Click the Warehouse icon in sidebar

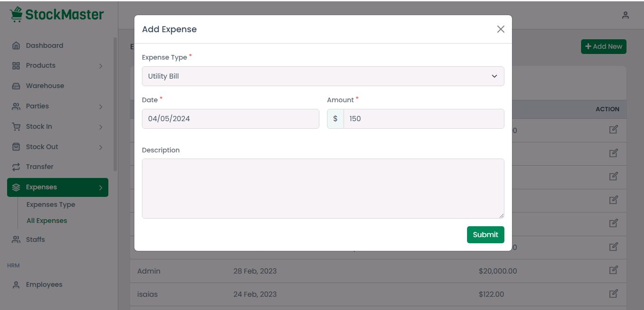coord(16,86)
